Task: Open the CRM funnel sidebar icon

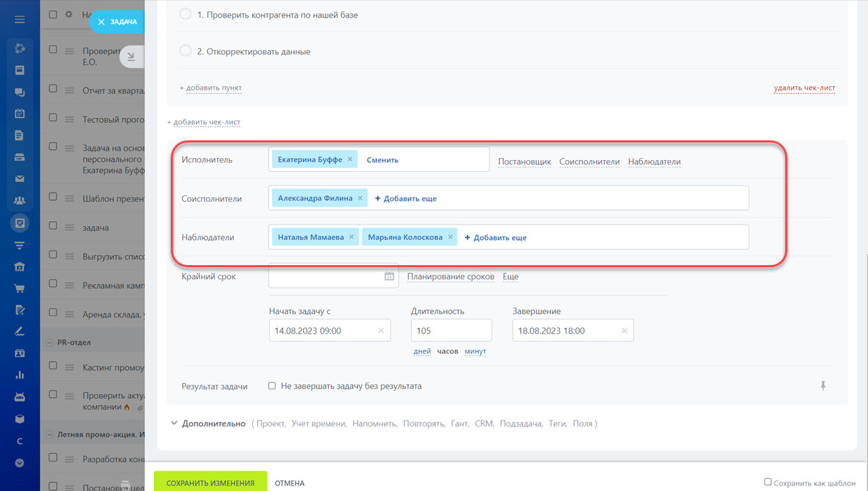Action: coord(20,244)
